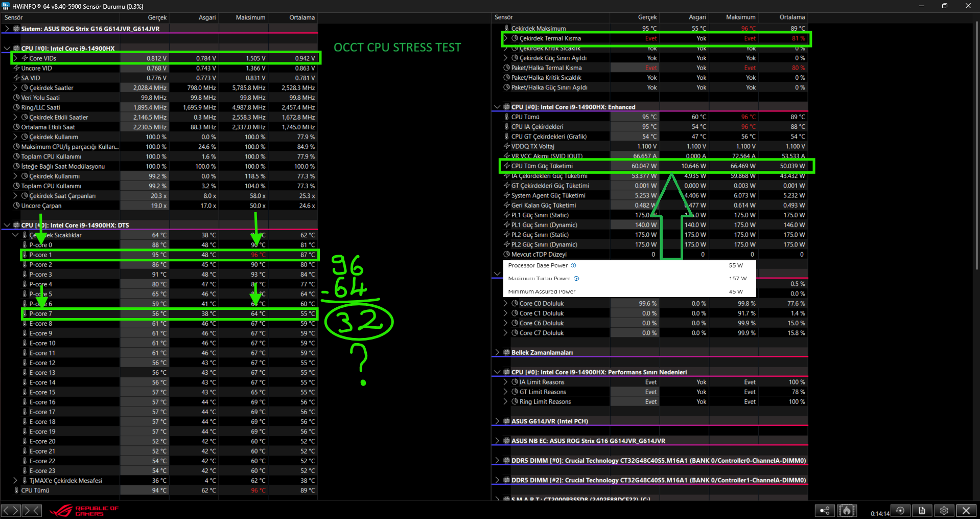Expand TjMAX'e Çekirdek Mesafesi row

click(15, 481)
